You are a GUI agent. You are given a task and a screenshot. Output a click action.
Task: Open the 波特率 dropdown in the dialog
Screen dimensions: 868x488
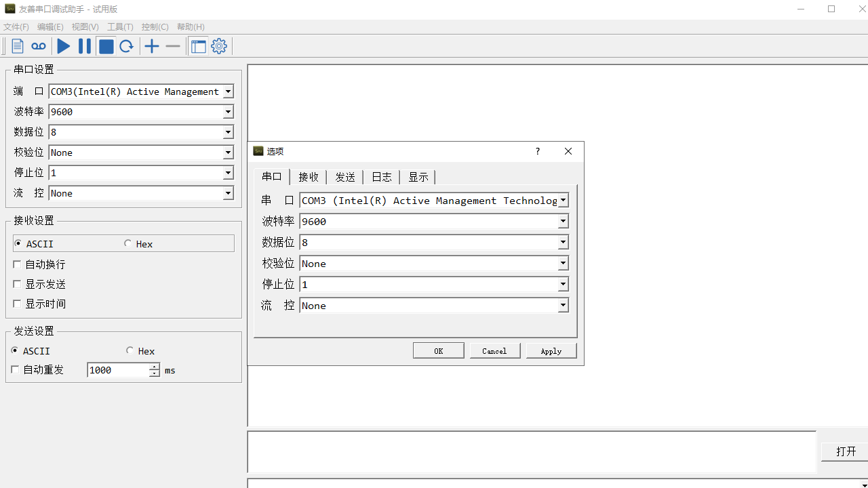point(564,221)
